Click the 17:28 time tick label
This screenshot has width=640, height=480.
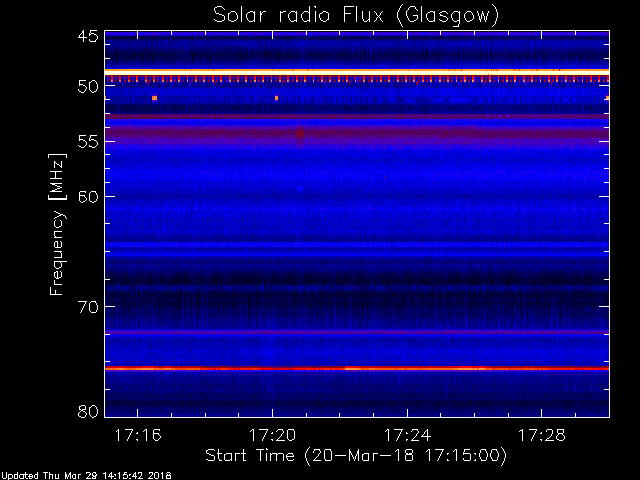tap(542, 436)
